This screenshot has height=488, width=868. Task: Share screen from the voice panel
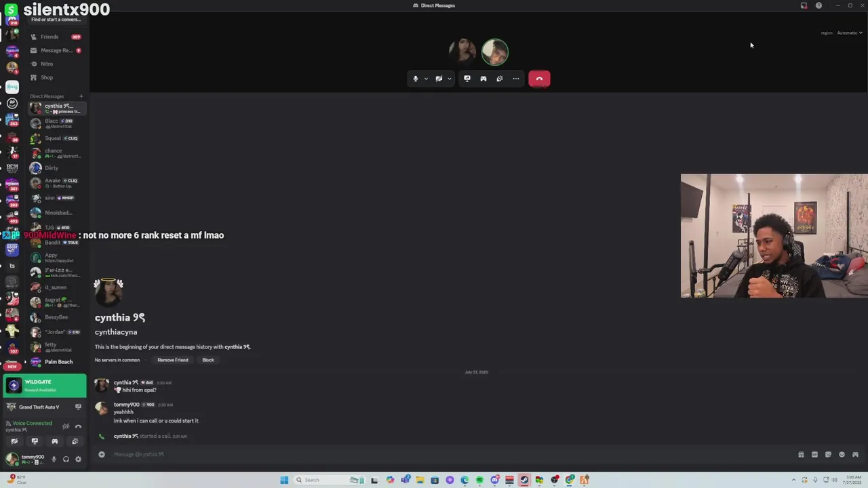point(35,441)
